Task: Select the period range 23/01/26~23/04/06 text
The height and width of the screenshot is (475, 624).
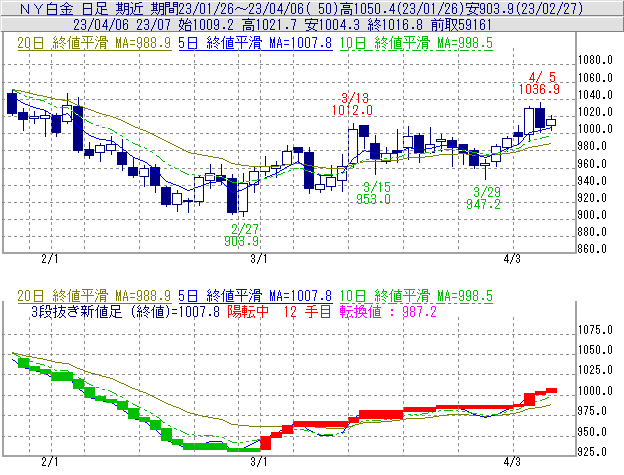Action: [x=241, y=9]
